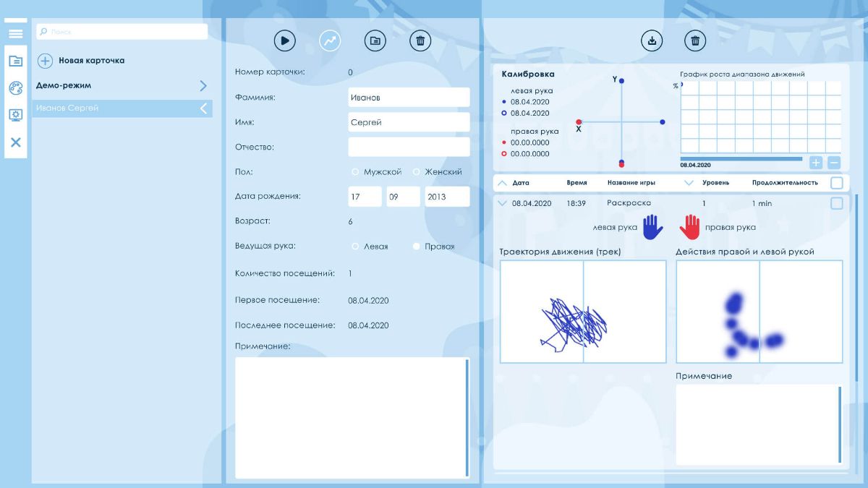Click filled red right-hand calibration dot
Viewport: 868px width, 488px height.
click(x=504, y=142)
